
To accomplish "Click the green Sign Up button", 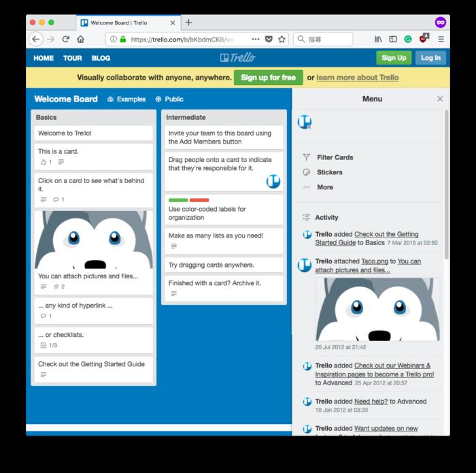I will click(x=394, y=58).
